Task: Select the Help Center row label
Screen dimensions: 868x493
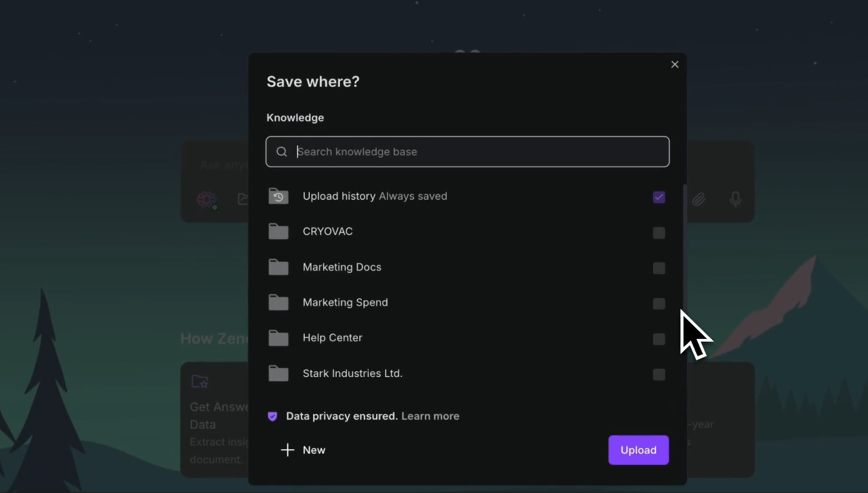Action: [332, 338]
